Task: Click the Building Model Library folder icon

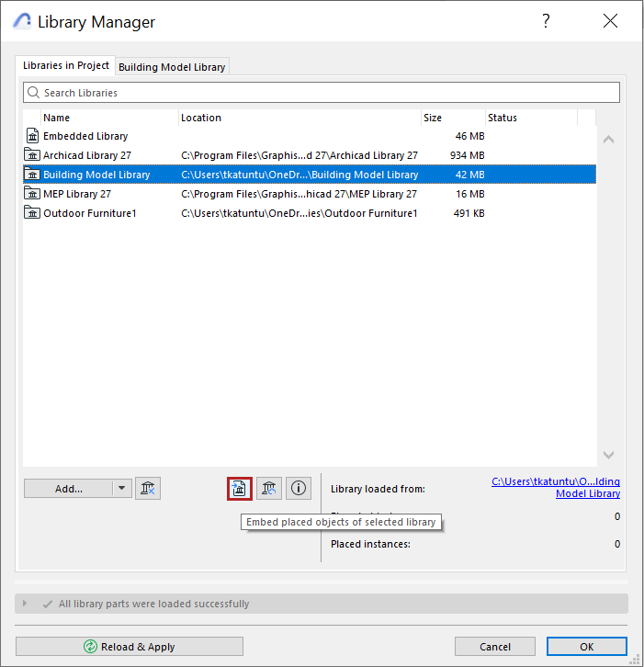Action: (x=32, y=175)
